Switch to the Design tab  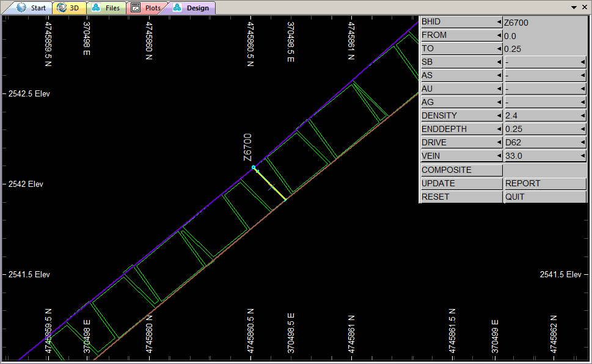pyautogui.click(x=191, y=8)
